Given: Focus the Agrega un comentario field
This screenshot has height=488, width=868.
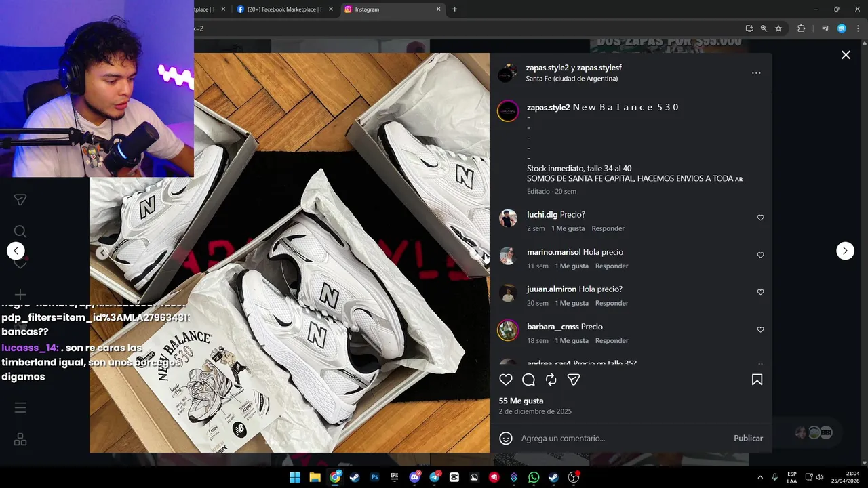Looking at the screenshot, I should 624,439.
